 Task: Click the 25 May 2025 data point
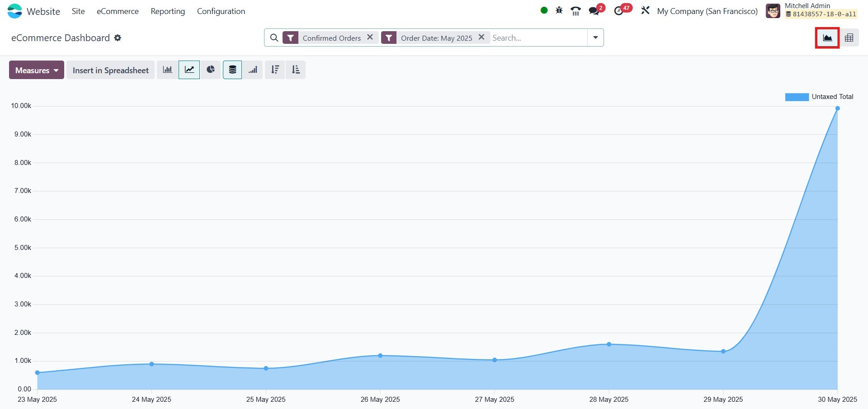pyautogui.click(x=266, y=368)
